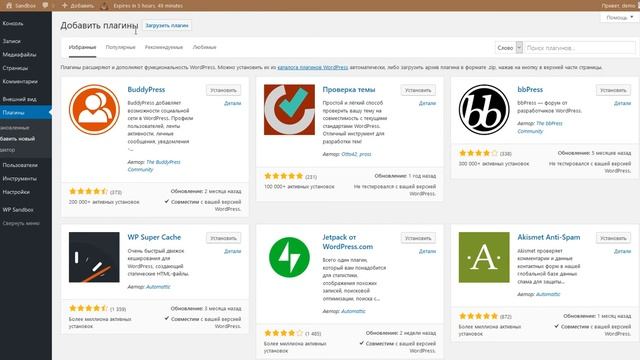Open the Akismet Anti-Spam title link
Image resolution: width=640 pixels, height=360 pixels.
point(549,237)
